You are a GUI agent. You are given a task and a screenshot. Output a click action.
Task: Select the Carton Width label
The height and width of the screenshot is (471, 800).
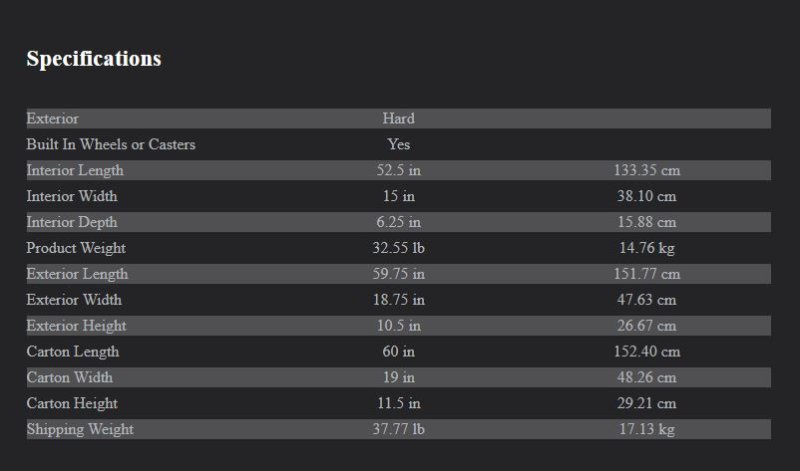point(69,378)
